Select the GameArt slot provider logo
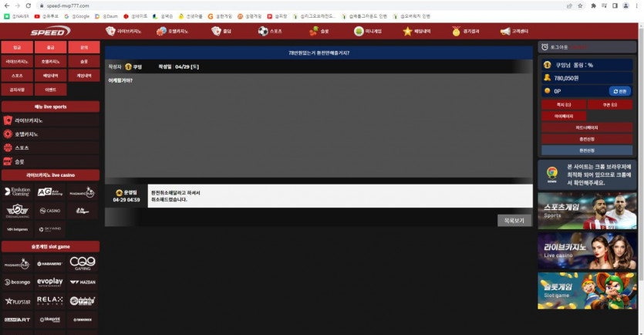Image resolution: width=644 pixels, height=335 pixels. point(17,320)
